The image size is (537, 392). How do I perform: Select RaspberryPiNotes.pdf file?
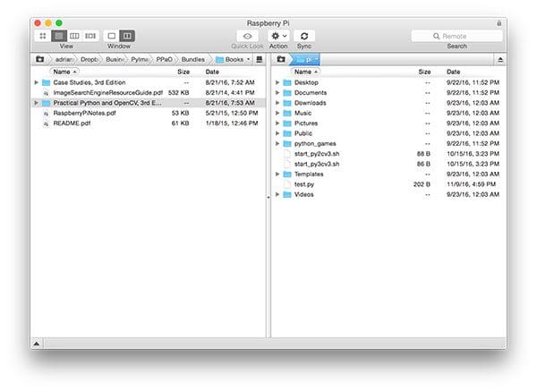(149, 113)
